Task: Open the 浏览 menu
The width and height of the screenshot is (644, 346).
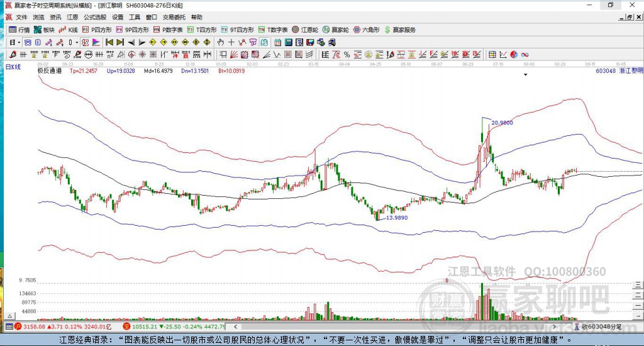Action: [38, 17]
